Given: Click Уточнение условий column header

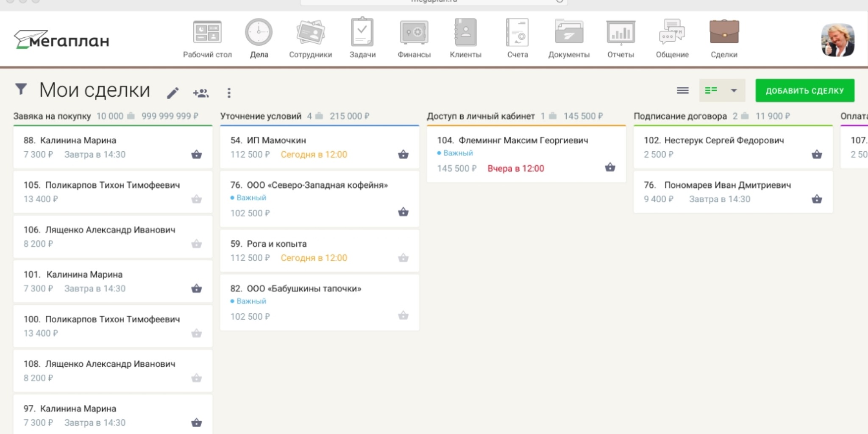Looking at the screenshot, I should point(261,116).
